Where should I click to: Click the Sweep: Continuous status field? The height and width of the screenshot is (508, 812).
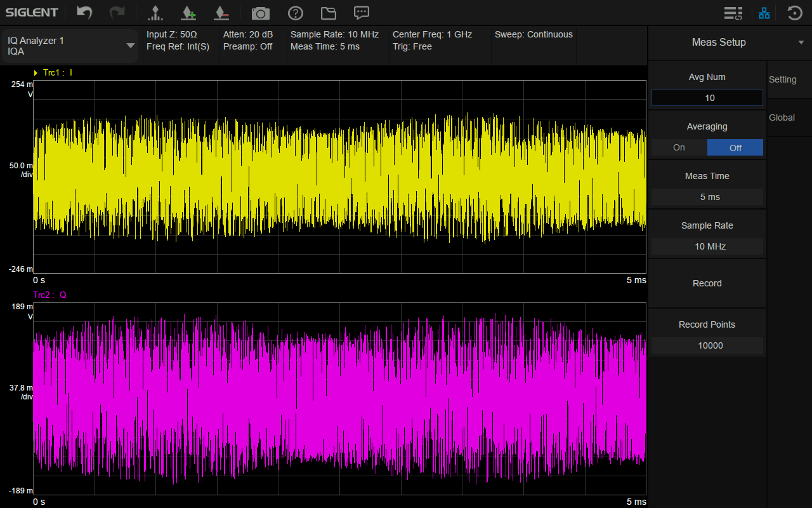click(534, 34)
